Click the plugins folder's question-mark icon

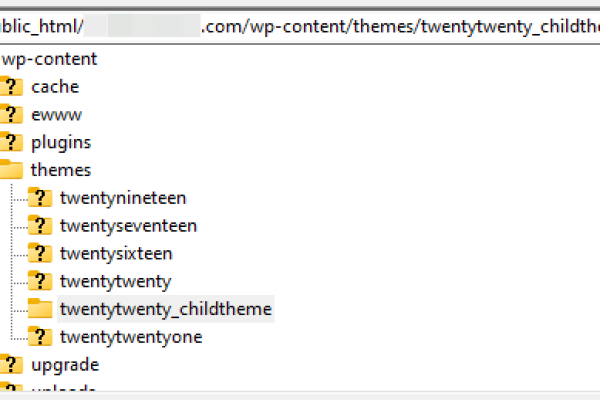tap(11, 142)
